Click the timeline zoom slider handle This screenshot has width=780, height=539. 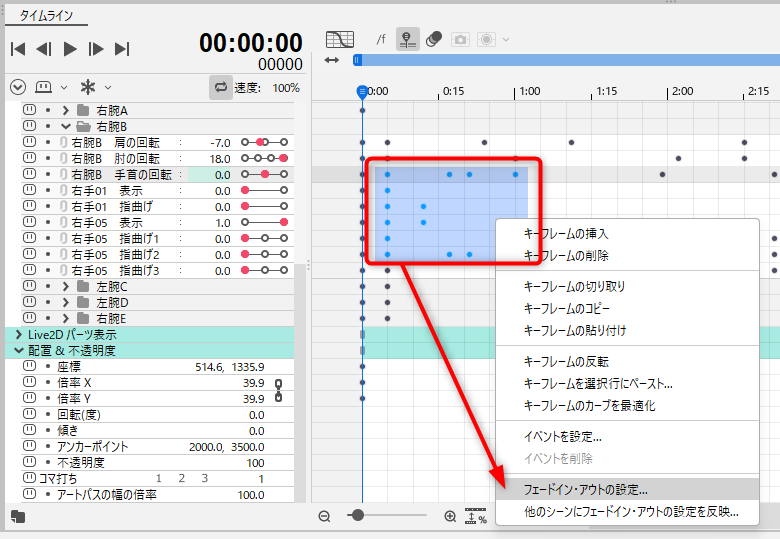coord(357,515)
